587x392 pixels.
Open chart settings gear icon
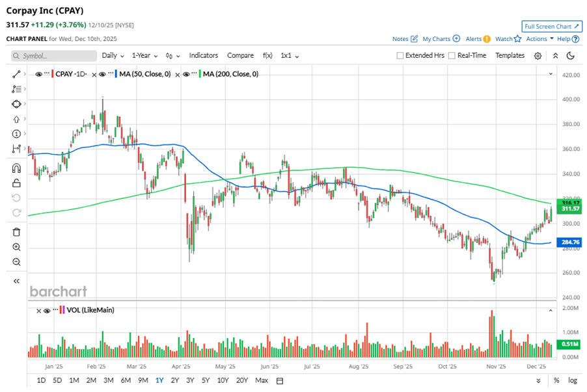[538, 56]
